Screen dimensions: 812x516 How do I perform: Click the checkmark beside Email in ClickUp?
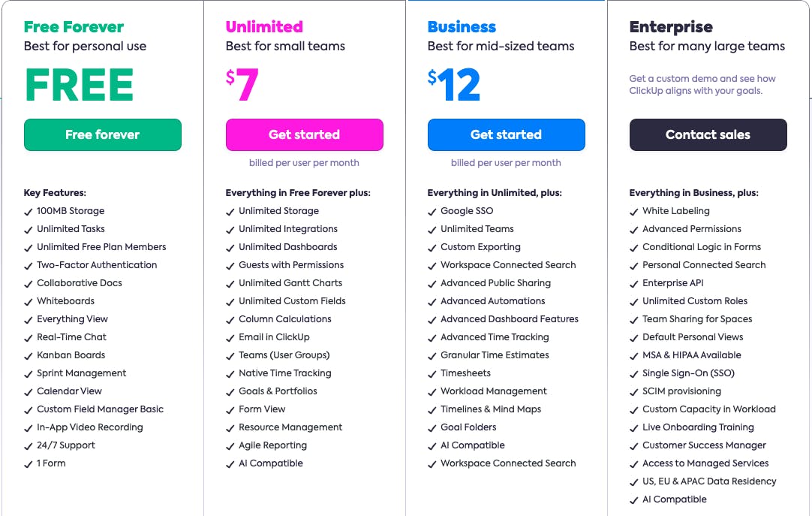230,337
